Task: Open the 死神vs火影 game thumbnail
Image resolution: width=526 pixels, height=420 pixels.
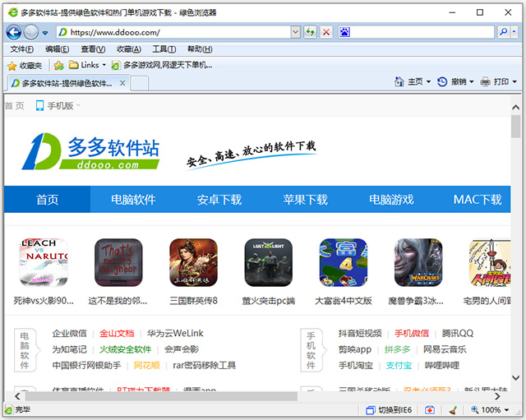Action: coord(44,262)
